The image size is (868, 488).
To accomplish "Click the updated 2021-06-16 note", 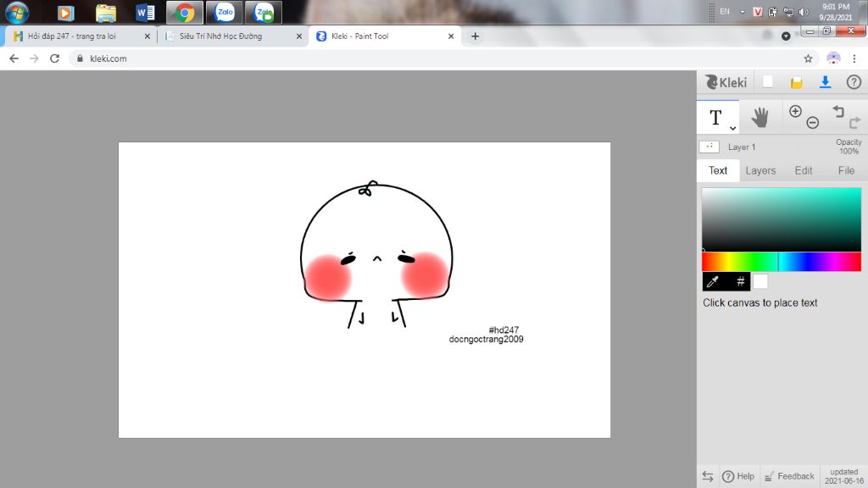I will [x=843, y=476].
